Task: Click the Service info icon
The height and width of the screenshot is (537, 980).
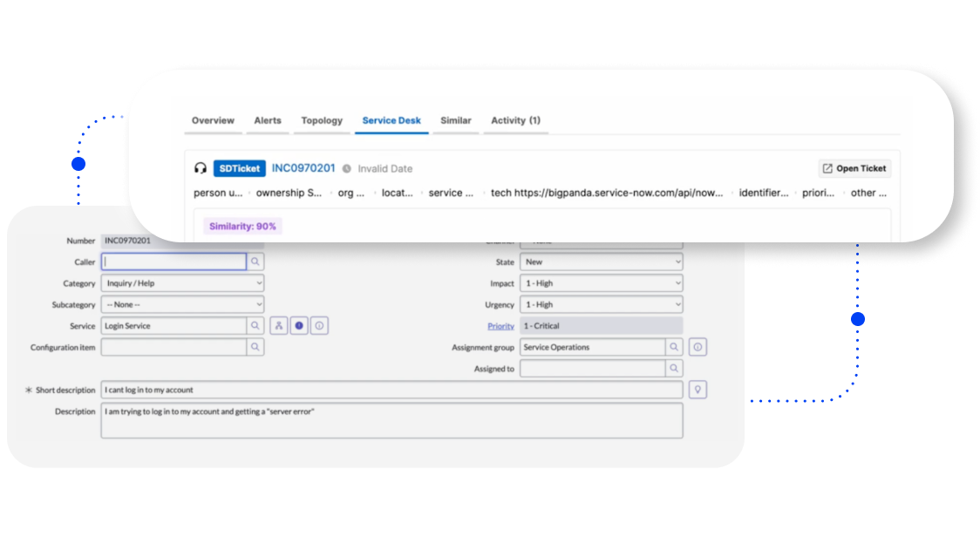Action: coord(319,326)
